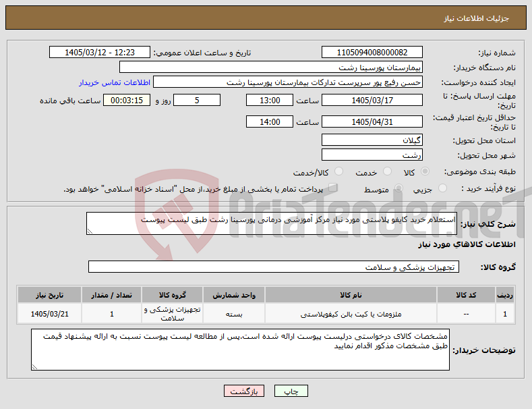Toggle the اسناد خزانه اسلامی payment checkbox
The image size is (532, 409).
[333, 188]
